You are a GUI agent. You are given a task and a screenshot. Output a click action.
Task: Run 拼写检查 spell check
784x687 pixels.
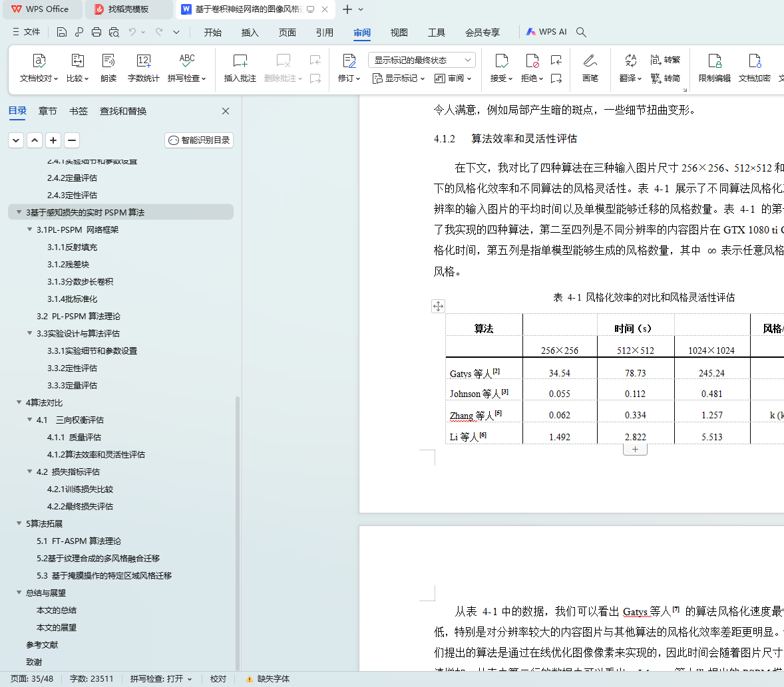tap(186, 68)
